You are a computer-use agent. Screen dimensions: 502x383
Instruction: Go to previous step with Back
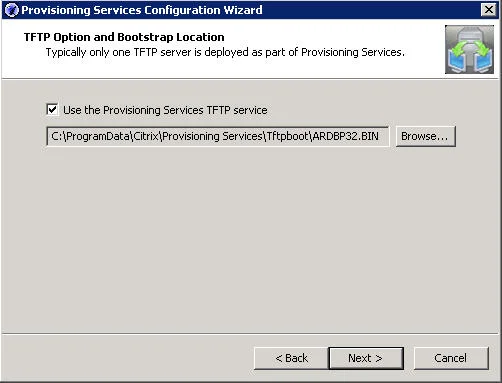point(291,358)
